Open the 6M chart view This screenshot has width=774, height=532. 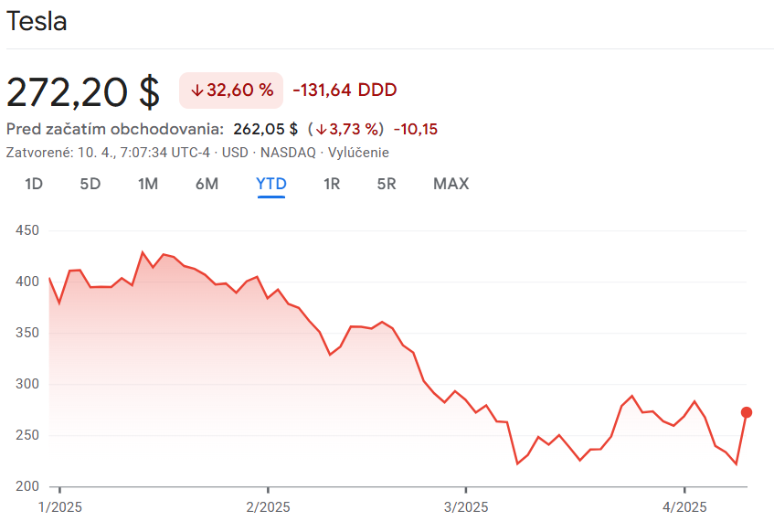coord(207,184)
